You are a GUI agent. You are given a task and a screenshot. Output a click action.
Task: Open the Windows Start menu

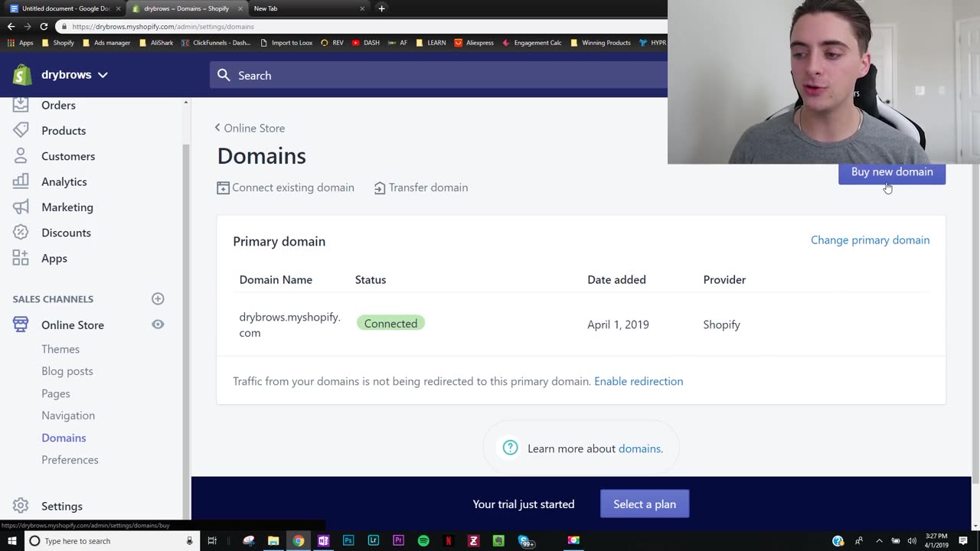click(x=11, y=541)
